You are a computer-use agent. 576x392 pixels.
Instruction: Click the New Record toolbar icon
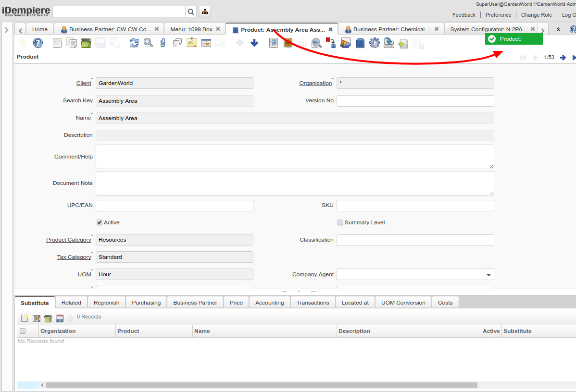[x=57, y=43]
